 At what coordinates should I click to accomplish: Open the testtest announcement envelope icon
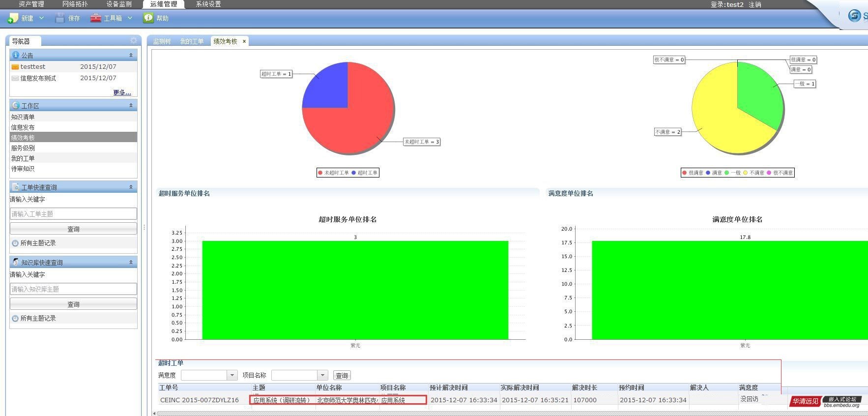pos(15,67)
